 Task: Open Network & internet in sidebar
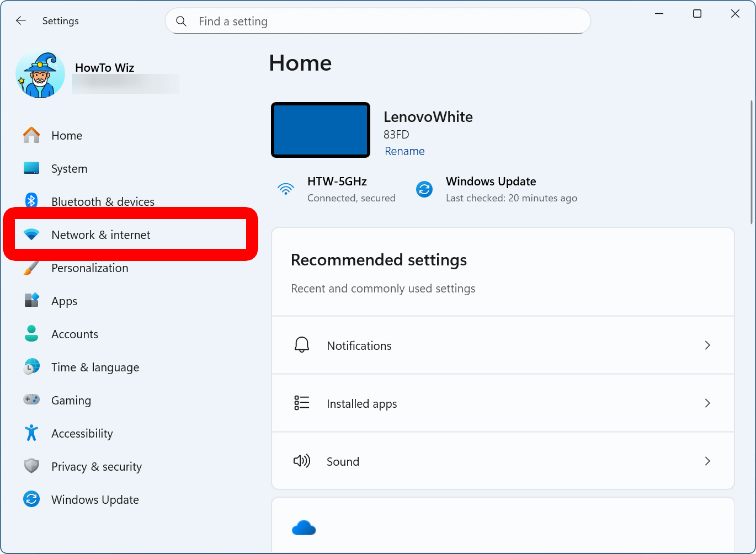tap(101, 235)
